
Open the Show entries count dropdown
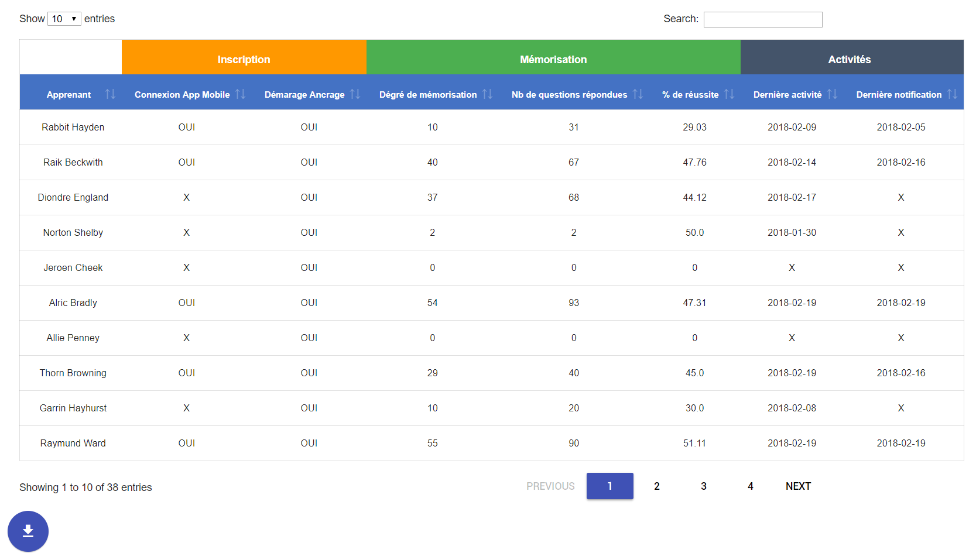tap(64, 19)
